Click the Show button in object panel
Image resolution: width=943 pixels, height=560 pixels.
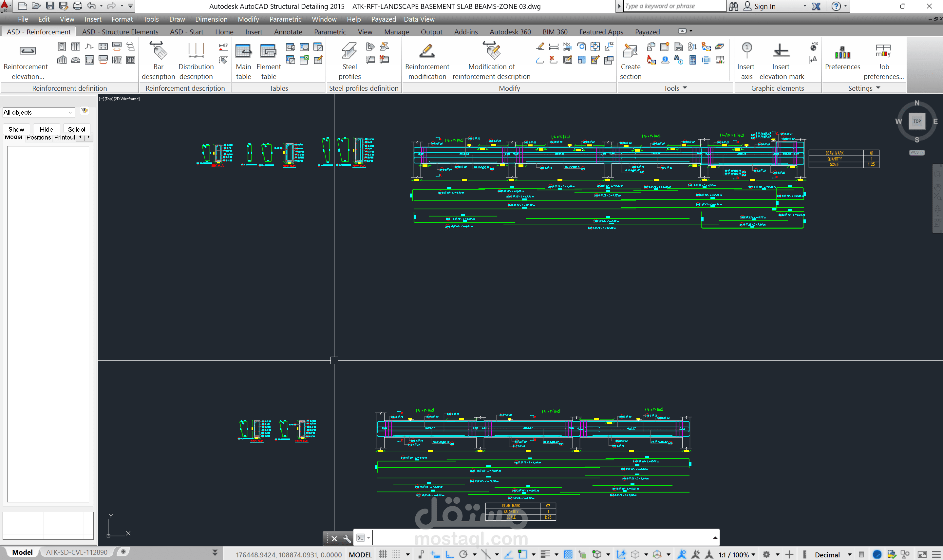16,129
